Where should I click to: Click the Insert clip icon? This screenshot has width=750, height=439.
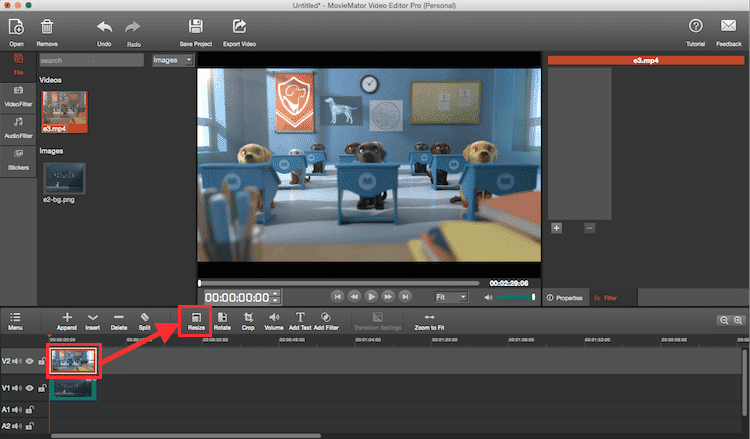(93, 318)
